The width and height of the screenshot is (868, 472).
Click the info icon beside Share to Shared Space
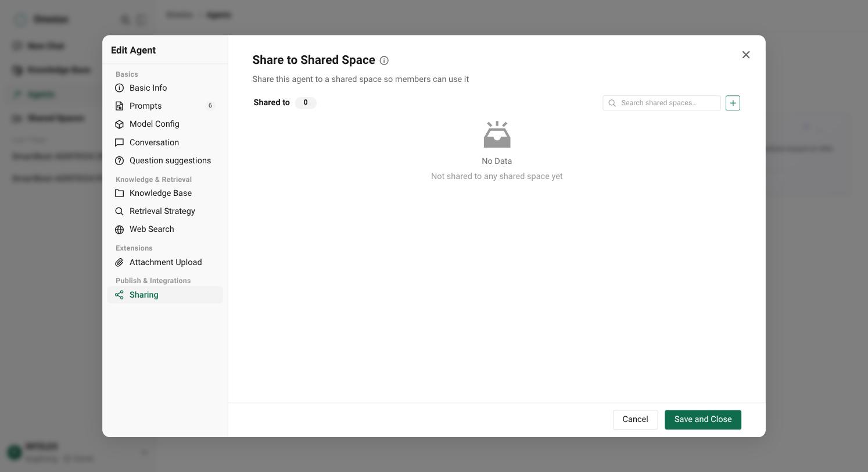(384, 60)
